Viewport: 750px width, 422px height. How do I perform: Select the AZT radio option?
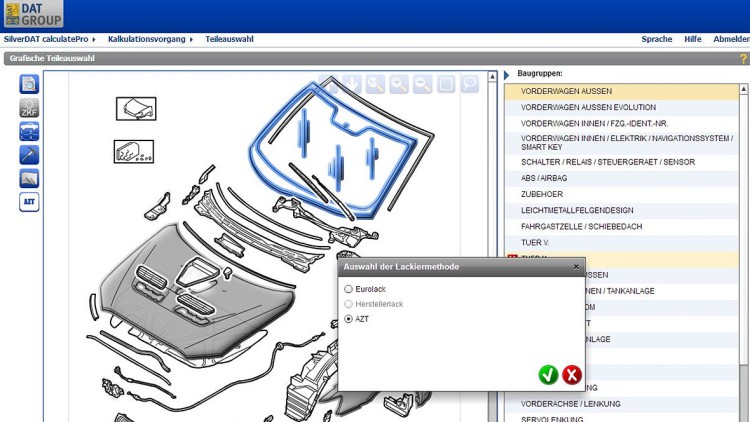tap(349, 319)
